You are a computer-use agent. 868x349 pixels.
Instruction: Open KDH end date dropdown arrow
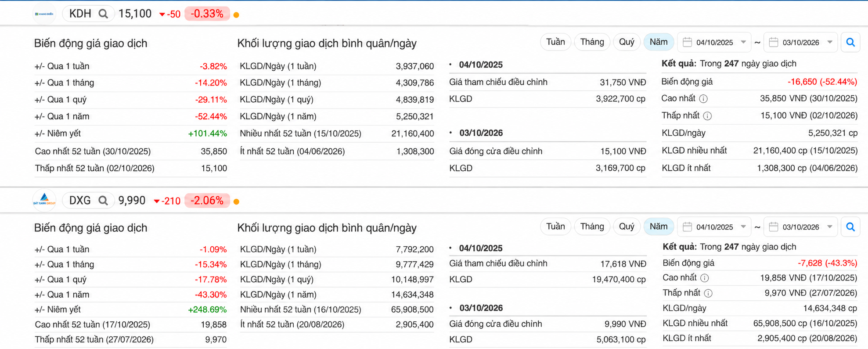[x=830, y=42]
